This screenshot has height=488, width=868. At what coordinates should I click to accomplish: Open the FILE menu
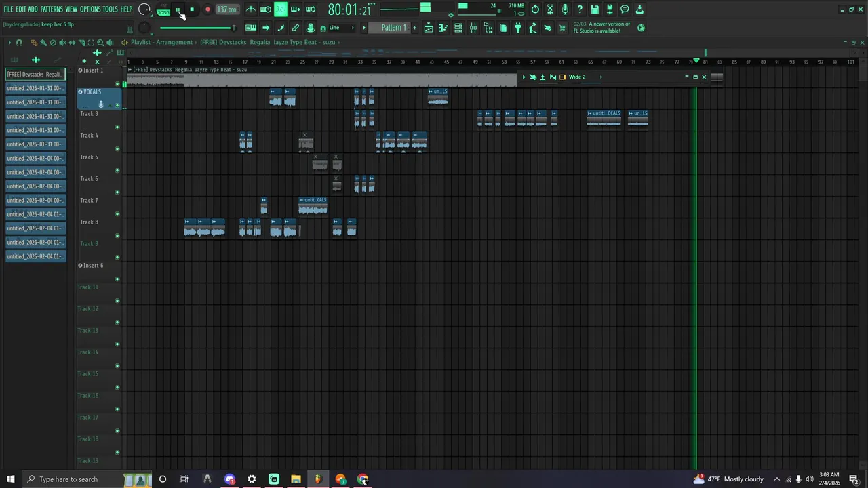pyautogui.click(x=8, y=9)
